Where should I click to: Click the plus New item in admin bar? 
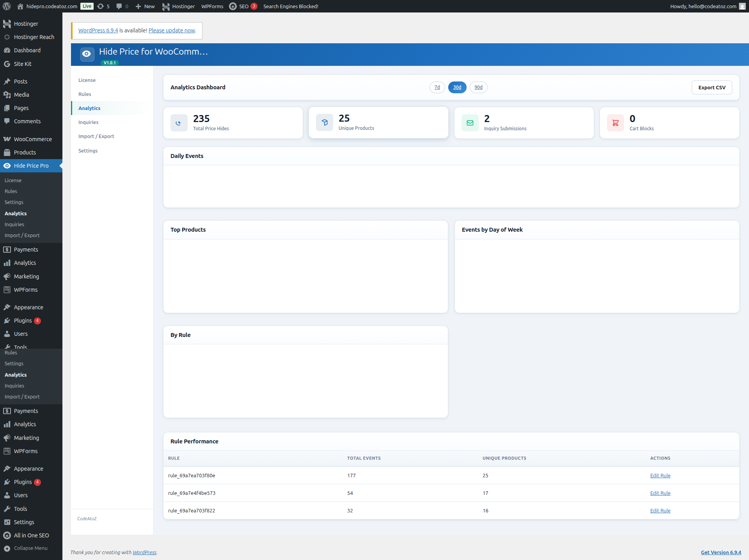pyautogui.click(x=145, y=6)
